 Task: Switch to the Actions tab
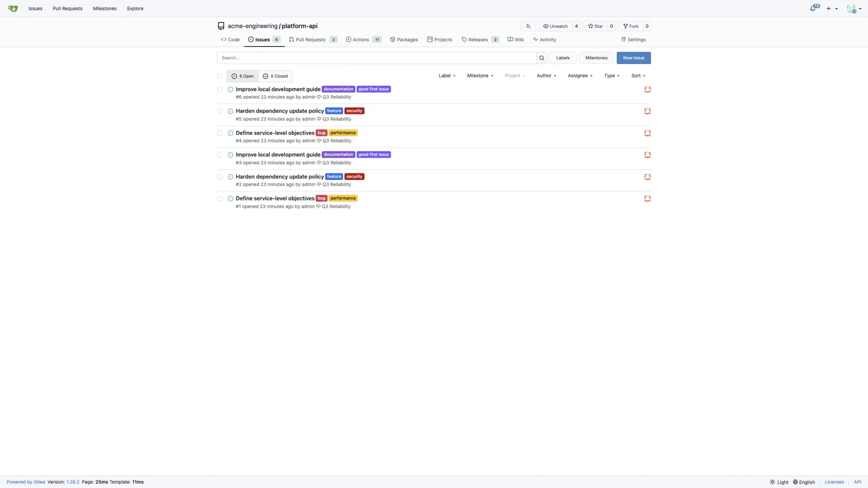363,40
